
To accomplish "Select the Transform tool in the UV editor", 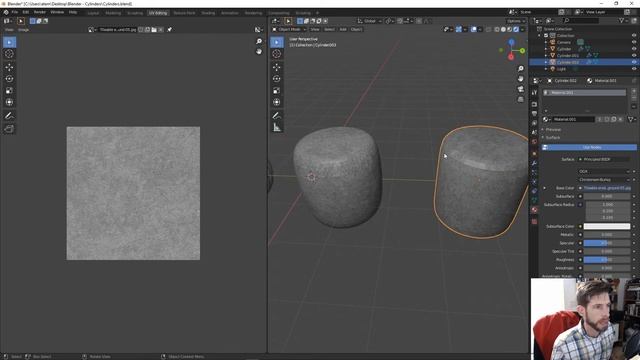I will (9, 102).
